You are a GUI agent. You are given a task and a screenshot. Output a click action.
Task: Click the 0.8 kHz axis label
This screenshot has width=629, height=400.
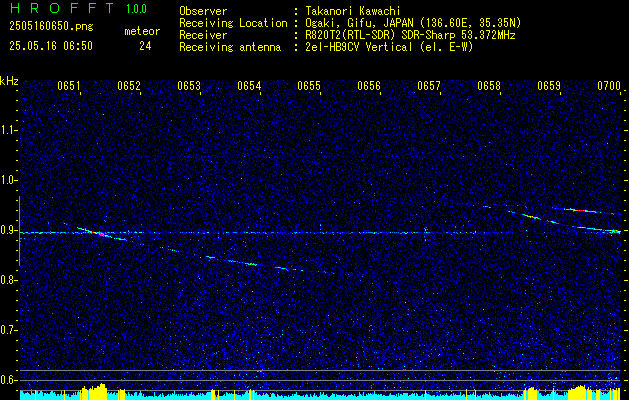(8, 280)
